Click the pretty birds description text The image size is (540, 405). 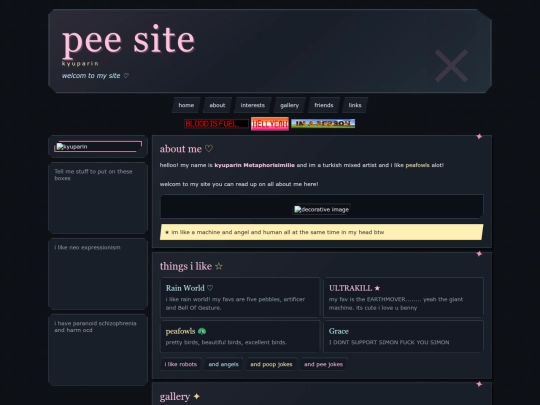[226, 342]
